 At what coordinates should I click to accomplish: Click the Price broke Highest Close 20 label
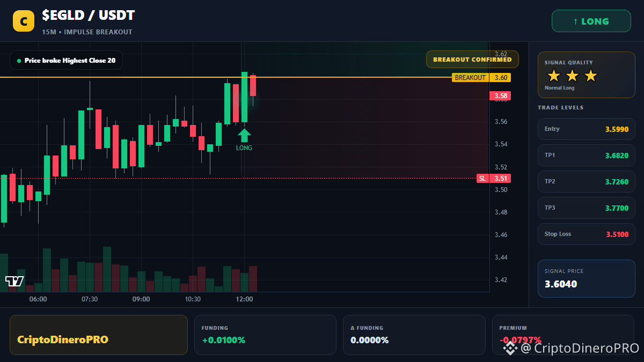(66, 61)
